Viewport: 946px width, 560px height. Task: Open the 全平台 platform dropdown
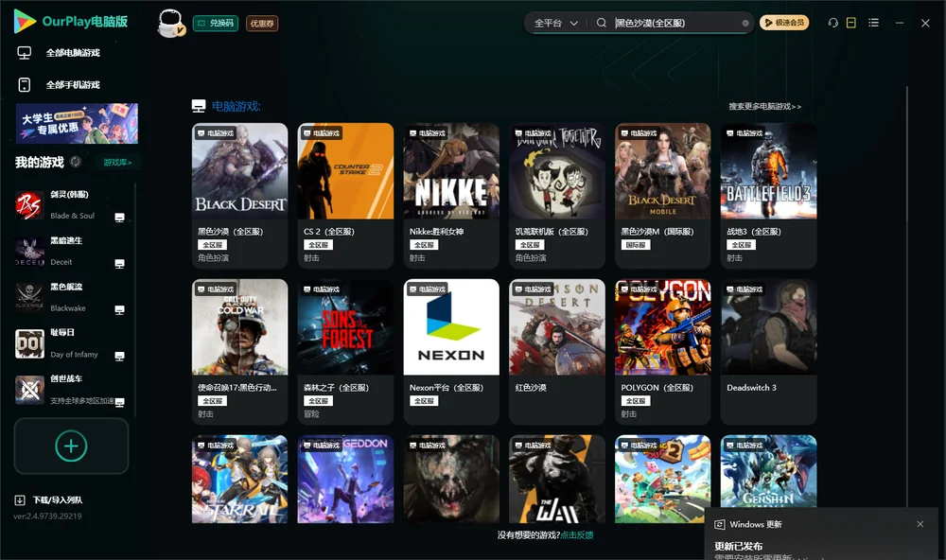point(555,23)
